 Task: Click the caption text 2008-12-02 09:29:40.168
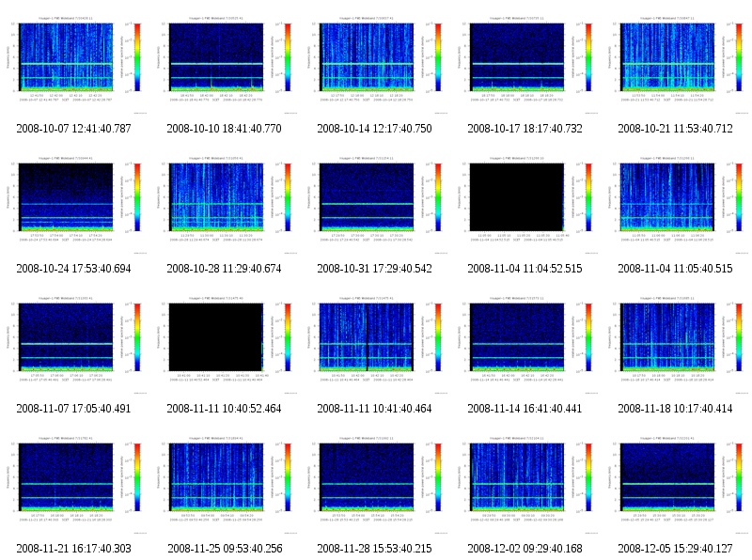click(x=525, y=549)
